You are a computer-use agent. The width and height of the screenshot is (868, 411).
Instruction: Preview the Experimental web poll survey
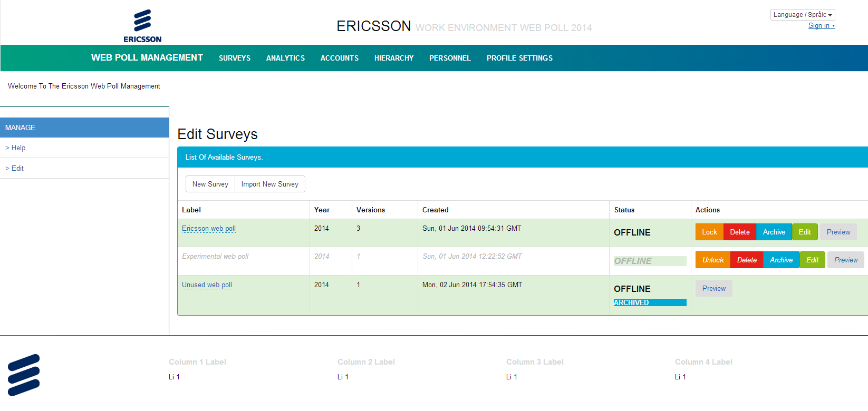(x=846, y=260)
